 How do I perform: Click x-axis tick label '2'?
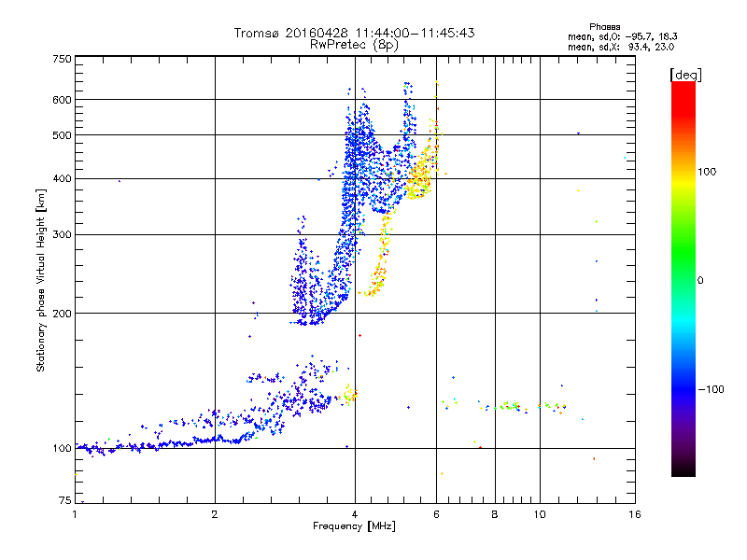pyautogui.click(x=215, y=514)
